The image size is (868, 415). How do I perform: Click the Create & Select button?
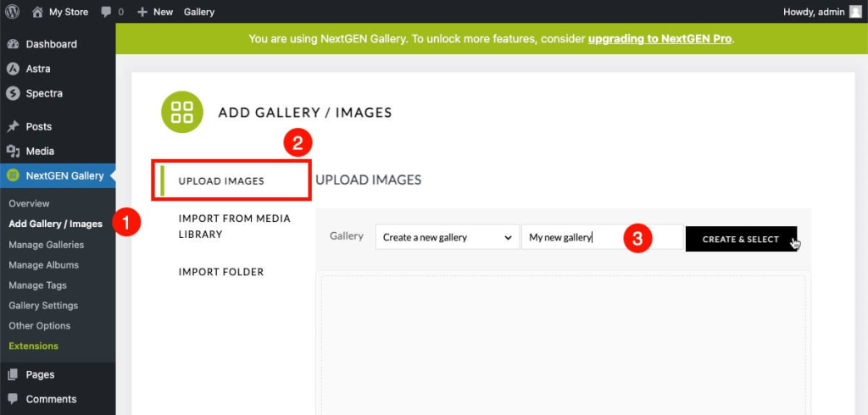(741, 239)
